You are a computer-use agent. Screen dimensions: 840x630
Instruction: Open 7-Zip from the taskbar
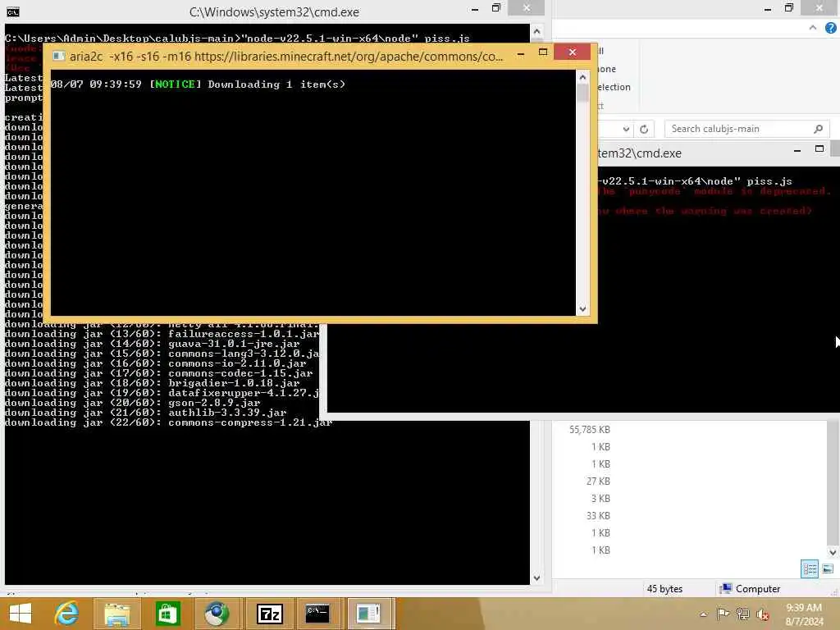[269, 614]
